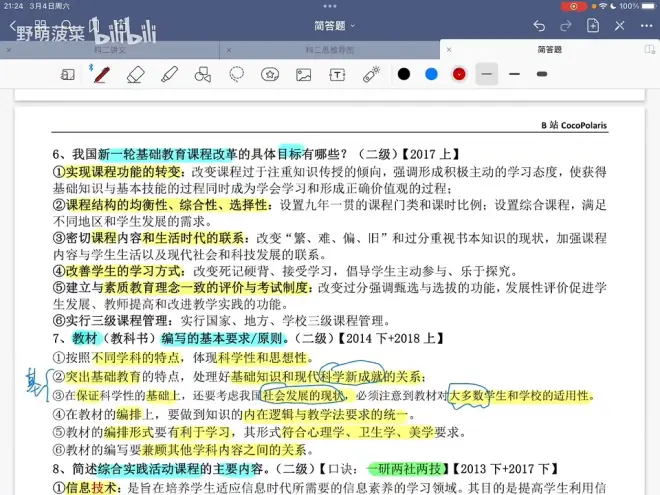Select the Highlighter tool
The image size is (660, 495).
169,74
